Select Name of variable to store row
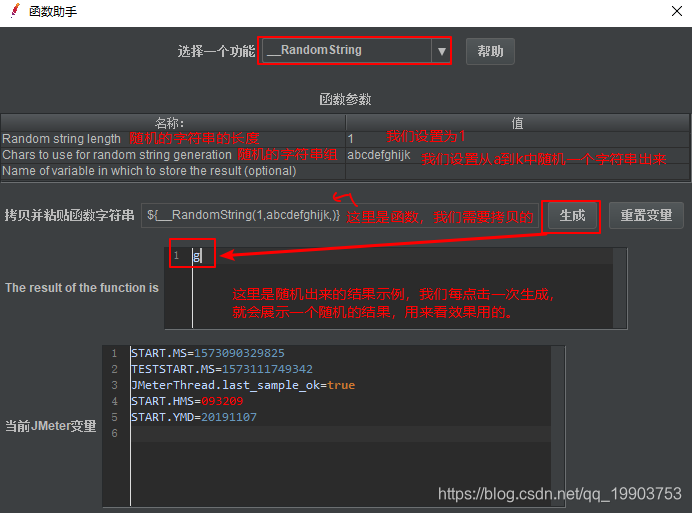 point(173,171)
